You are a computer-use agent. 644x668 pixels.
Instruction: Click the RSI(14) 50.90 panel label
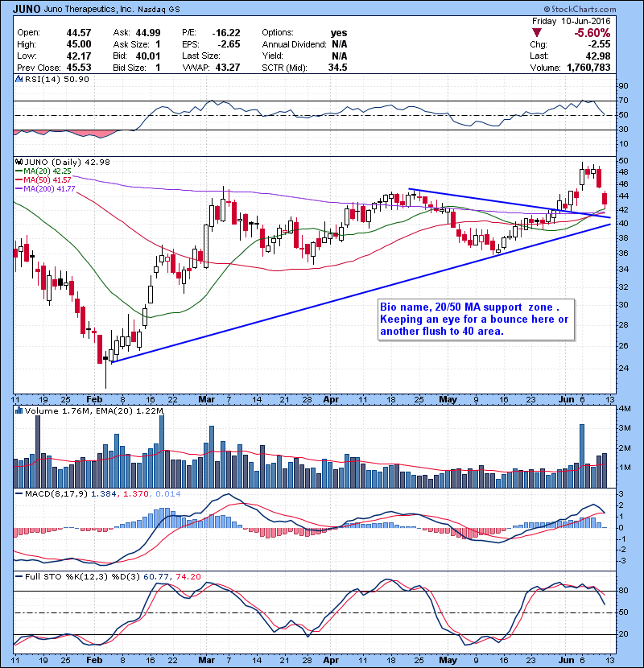(x=56, y=79)
